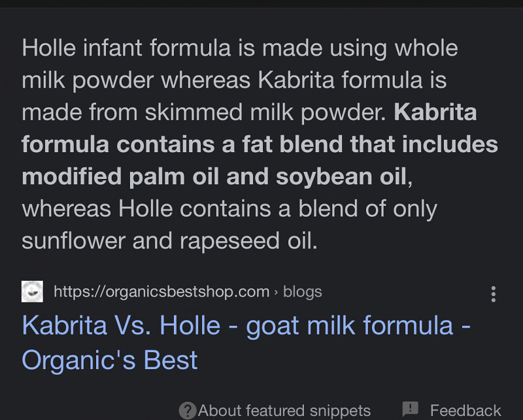
Task: Open the About featured snippets link
Action: point(284,411)
